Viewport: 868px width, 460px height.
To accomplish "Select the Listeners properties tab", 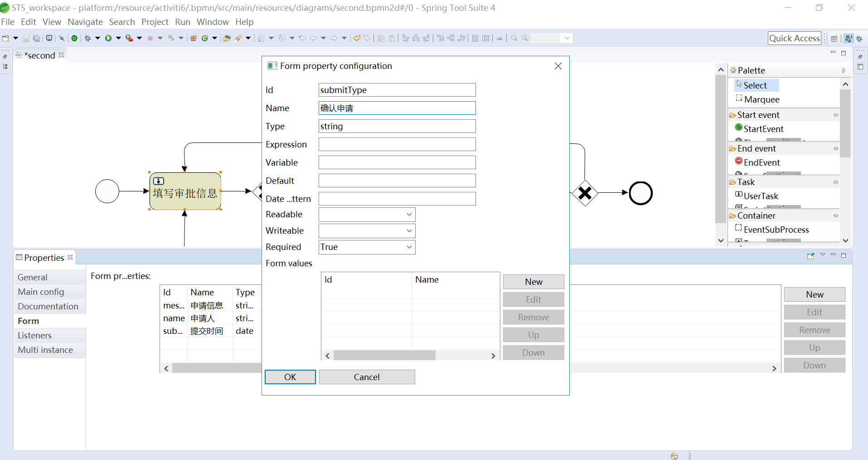I will click(x=50, y=335).
